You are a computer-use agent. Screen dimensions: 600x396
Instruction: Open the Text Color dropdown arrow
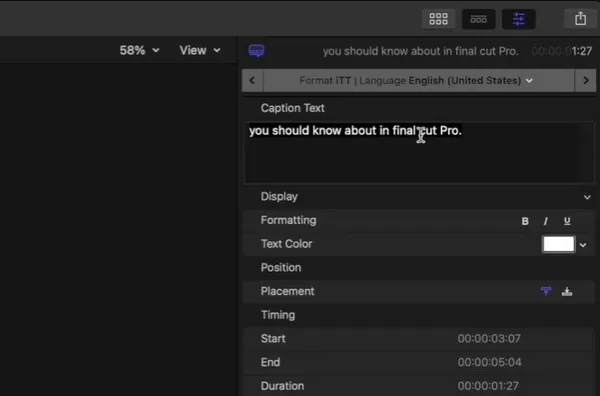tap(583, 245)
